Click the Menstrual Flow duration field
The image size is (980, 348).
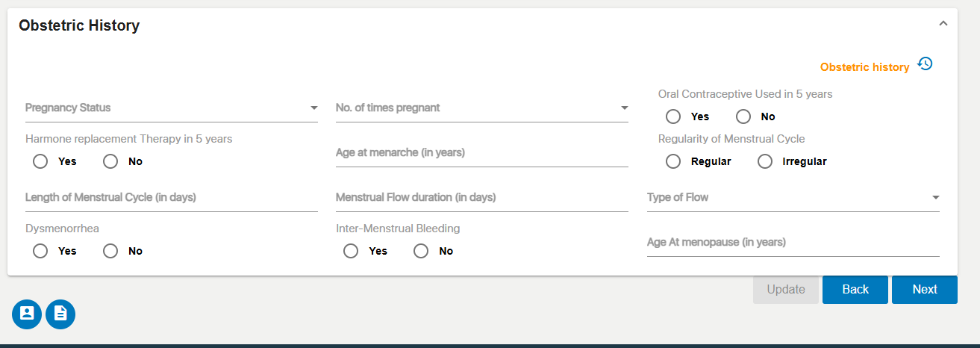(x=482, y=197)
